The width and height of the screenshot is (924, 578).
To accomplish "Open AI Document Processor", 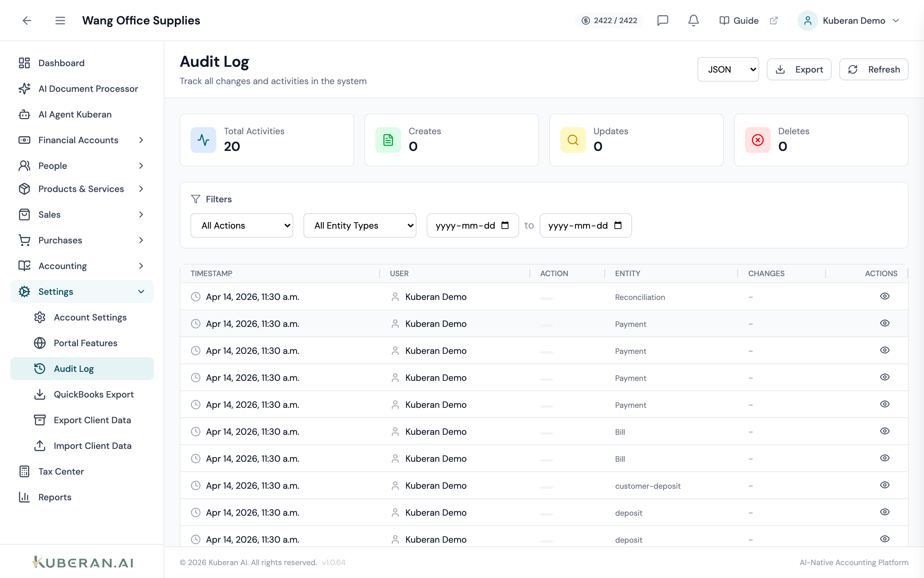I will (82, 89).
